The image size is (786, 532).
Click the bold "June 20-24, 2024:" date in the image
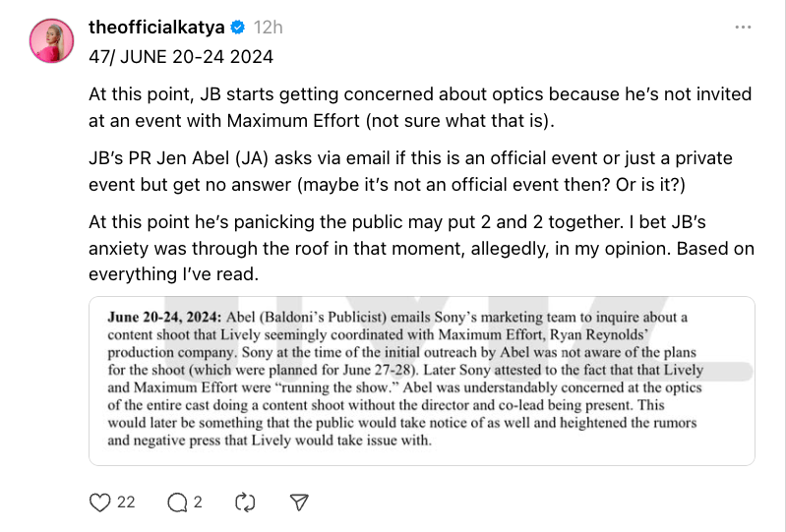tap(163, 317)
